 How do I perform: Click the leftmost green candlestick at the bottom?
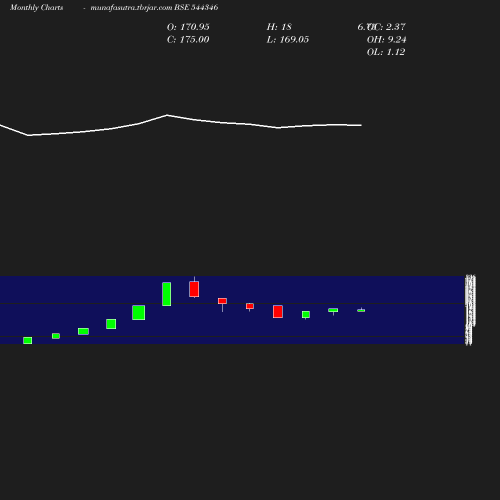pos(28,340)
